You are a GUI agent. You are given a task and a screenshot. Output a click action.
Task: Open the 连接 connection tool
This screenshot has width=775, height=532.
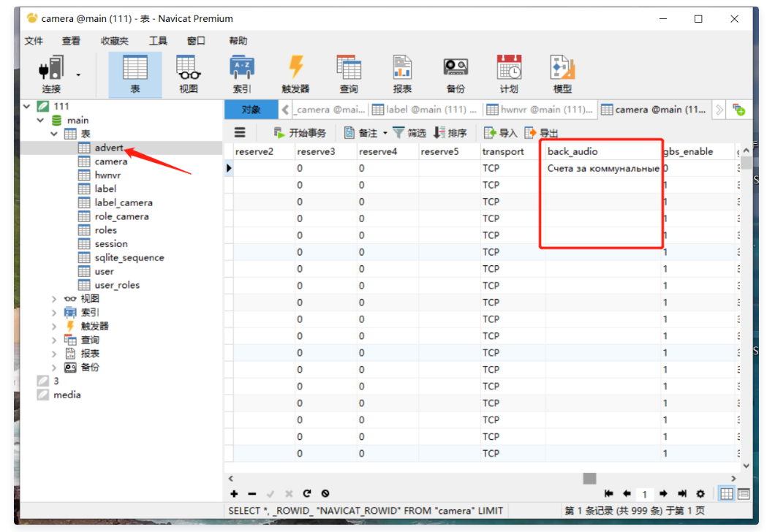pos(51,74)
